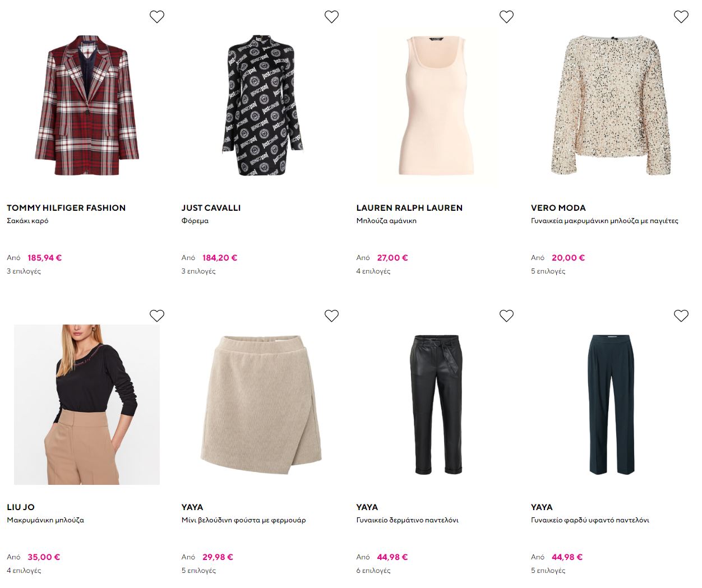702x588 pixels.
Task: Open the VERO MODA product link
Action: (558, 208)
